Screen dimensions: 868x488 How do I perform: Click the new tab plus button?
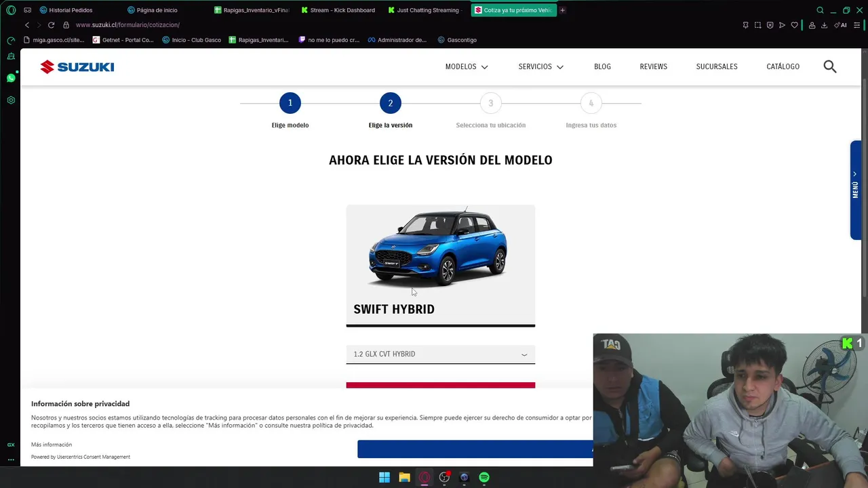tap(562, 10)
